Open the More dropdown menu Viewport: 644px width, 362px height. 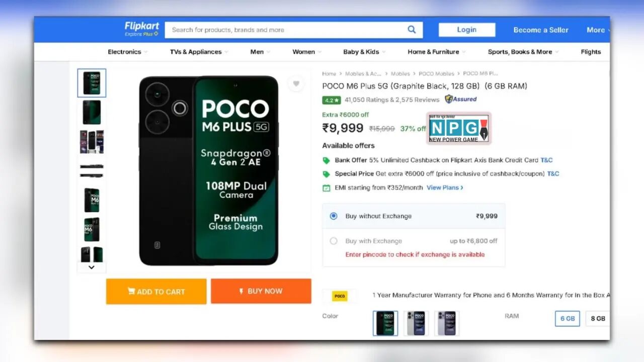[597, 30]
